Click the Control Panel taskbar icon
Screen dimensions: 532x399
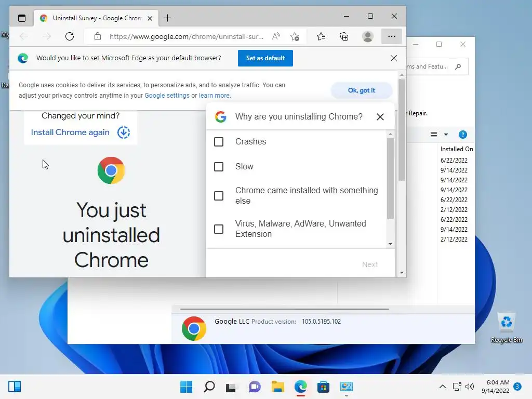[347, 387]
